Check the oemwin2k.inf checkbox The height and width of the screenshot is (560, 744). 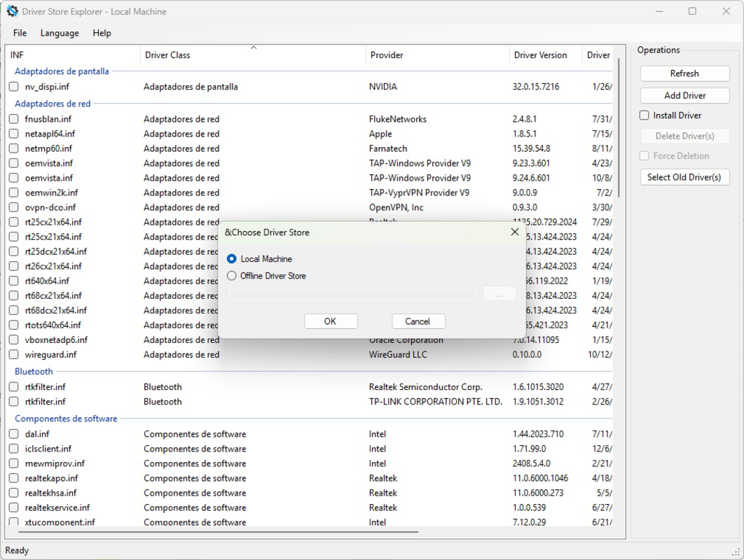(14, 192)
